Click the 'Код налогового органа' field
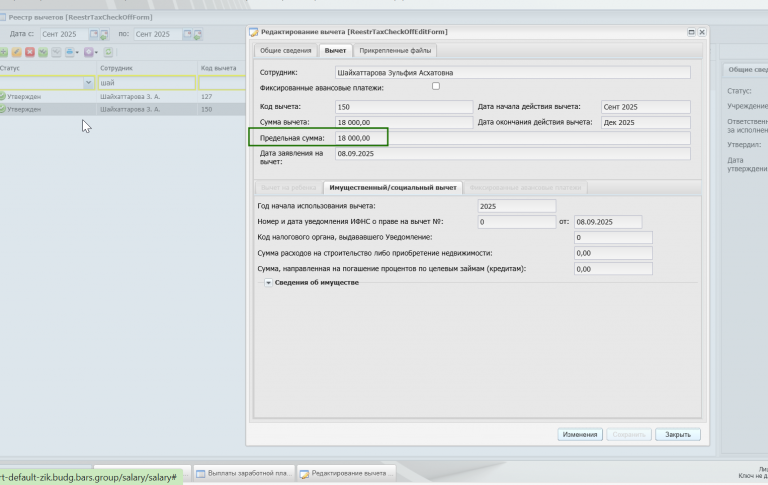768x485 pixels. (613, 238)
